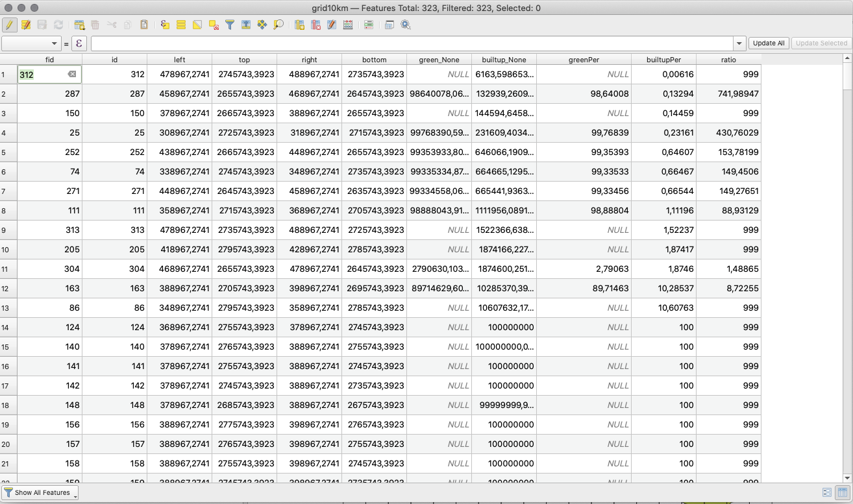
Task: Click ratio cell 149,4506
Action: point(728,172)
